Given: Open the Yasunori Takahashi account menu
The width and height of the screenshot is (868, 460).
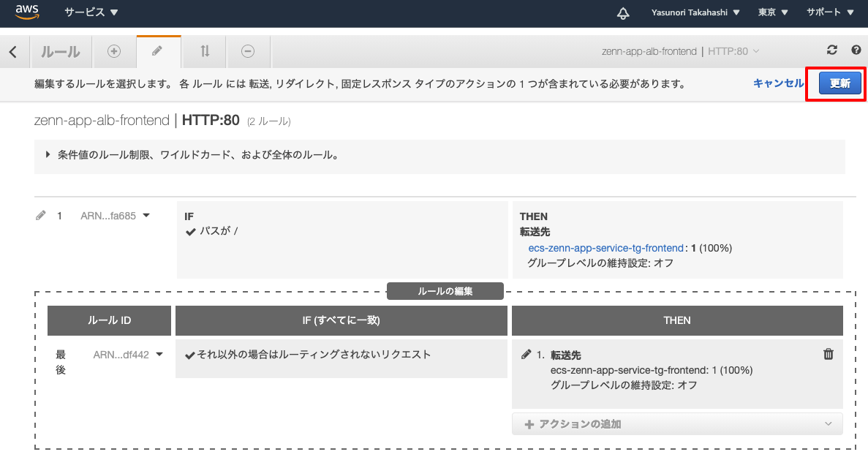Looking at the screenshot, I should coord(695,12).
